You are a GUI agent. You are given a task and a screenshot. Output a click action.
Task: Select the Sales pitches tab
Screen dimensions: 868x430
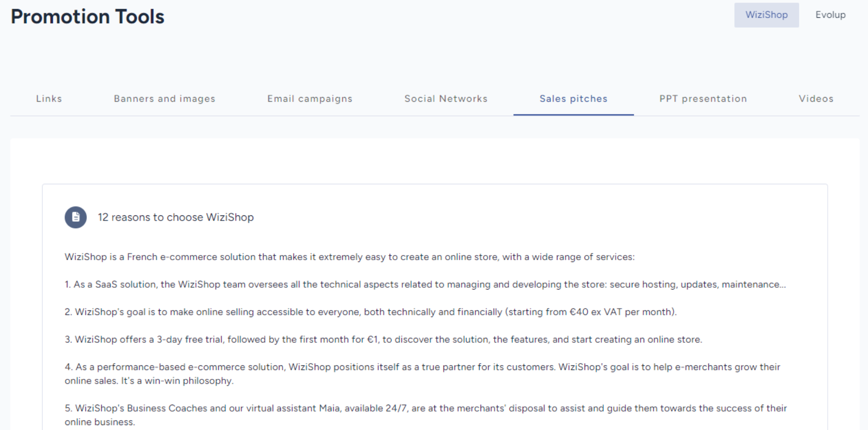573,98
